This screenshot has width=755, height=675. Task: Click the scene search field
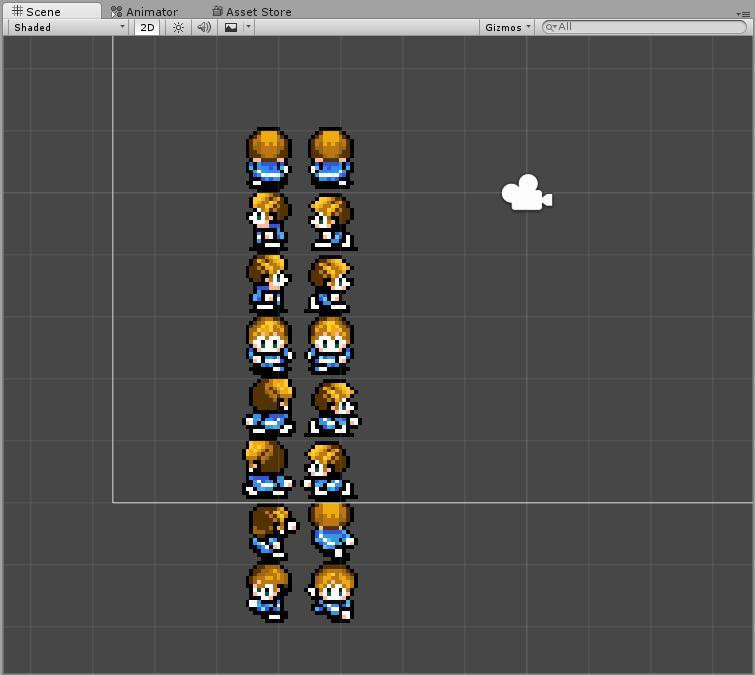(644, 27)
